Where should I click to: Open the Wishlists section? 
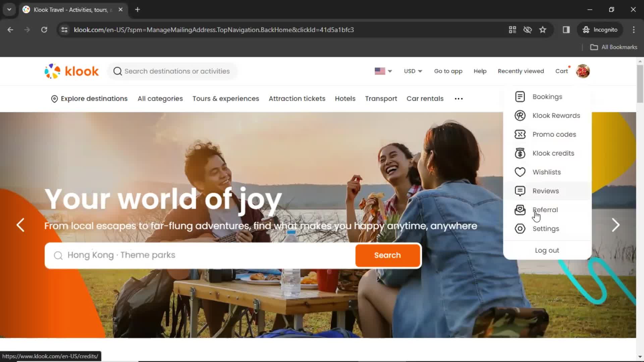[x=547, y=172]
